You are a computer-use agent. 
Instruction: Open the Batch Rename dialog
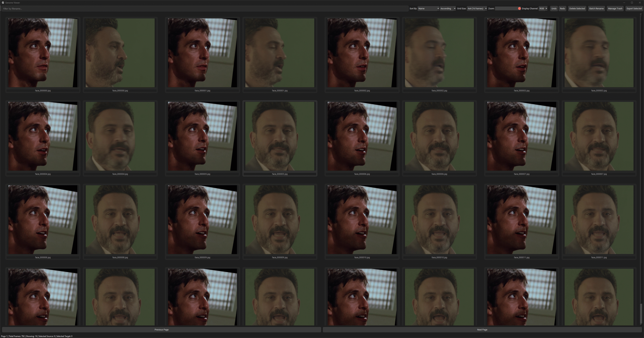pyautogui.click(x=596, y=9)
